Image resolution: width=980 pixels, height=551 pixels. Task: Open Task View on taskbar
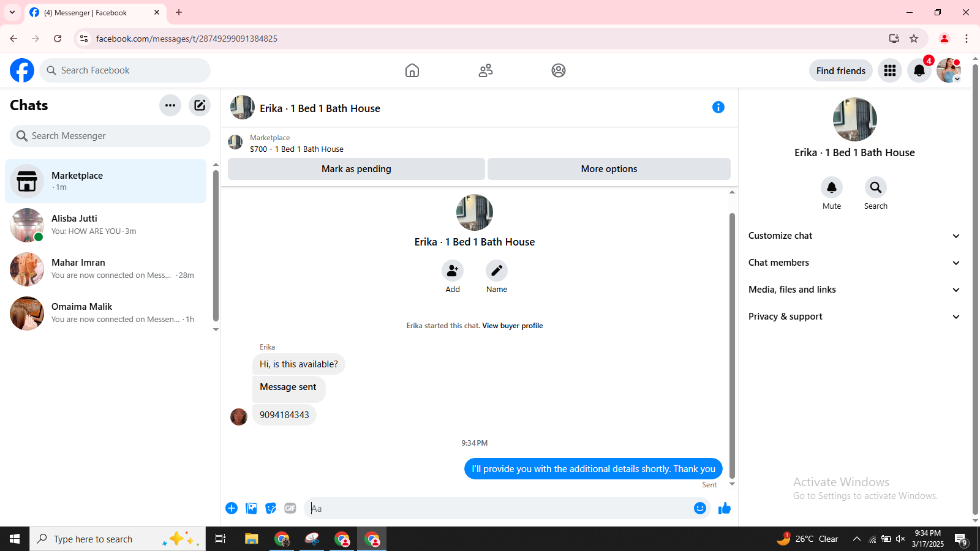click(x=221, y=539)
